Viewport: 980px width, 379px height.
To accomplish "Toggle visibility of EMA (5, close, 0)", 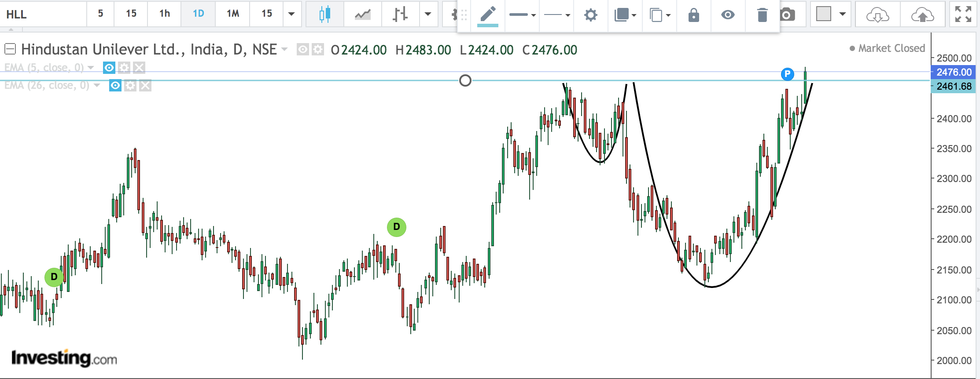I will [x=109, y=68].
